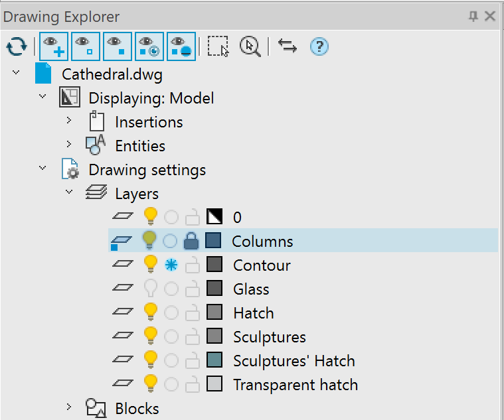The image size is (504, 420).
Task: Open help with the question mark icon
Action: (x=319, y=46)
